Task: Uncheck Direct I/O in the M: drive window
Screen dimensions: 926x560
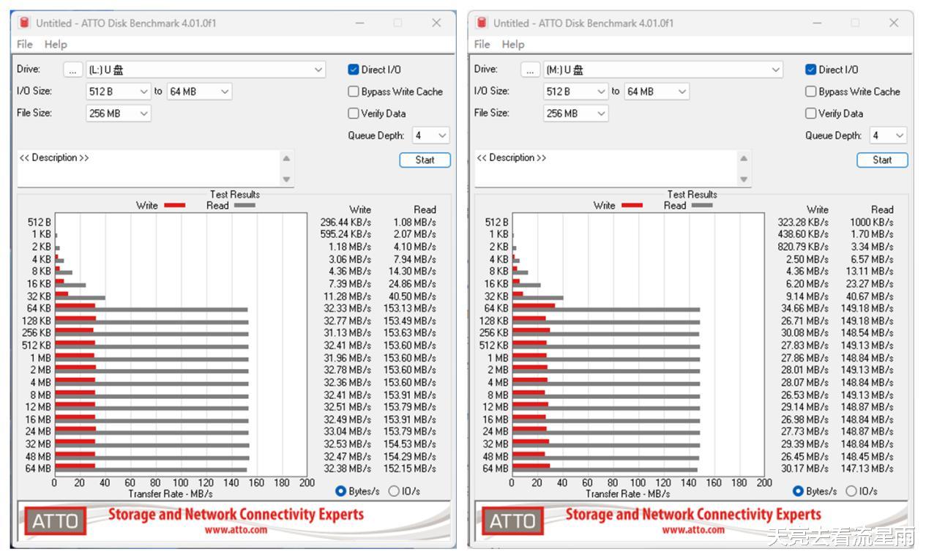Action: (810, 70)
